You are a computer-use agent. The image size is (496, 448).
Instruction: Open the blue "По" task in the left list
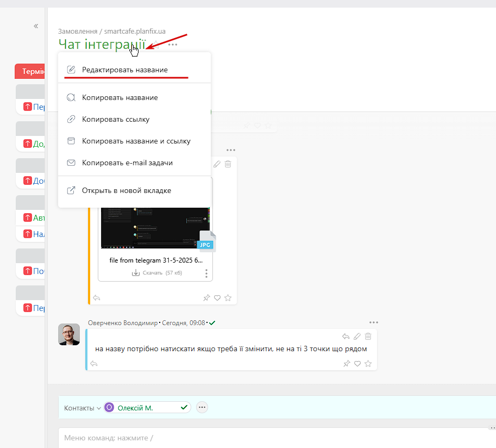pyautogui.click(x=39, y=271)
